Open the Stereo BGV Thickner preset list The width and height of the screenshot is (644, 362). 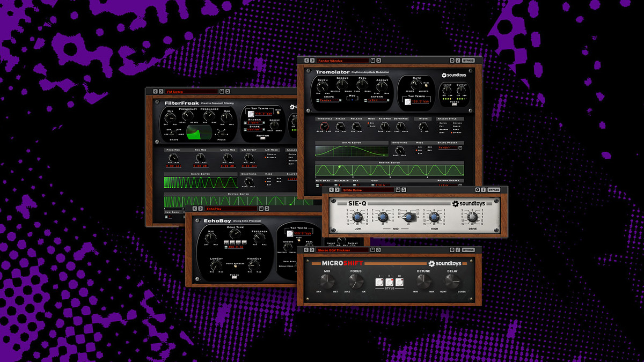[x=342, y=249]
